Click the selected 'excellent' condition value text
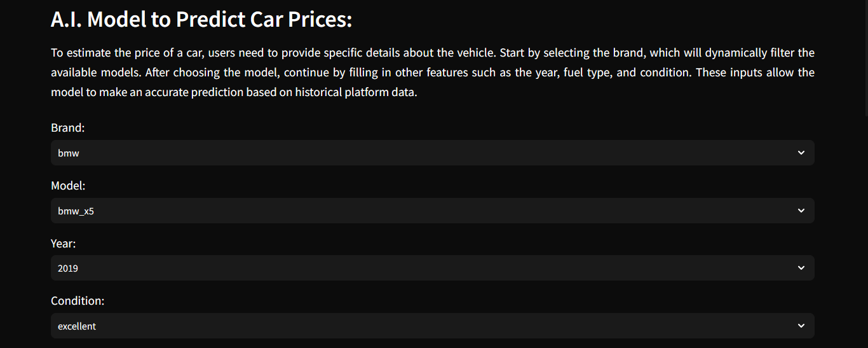 (x=77, y=326)
